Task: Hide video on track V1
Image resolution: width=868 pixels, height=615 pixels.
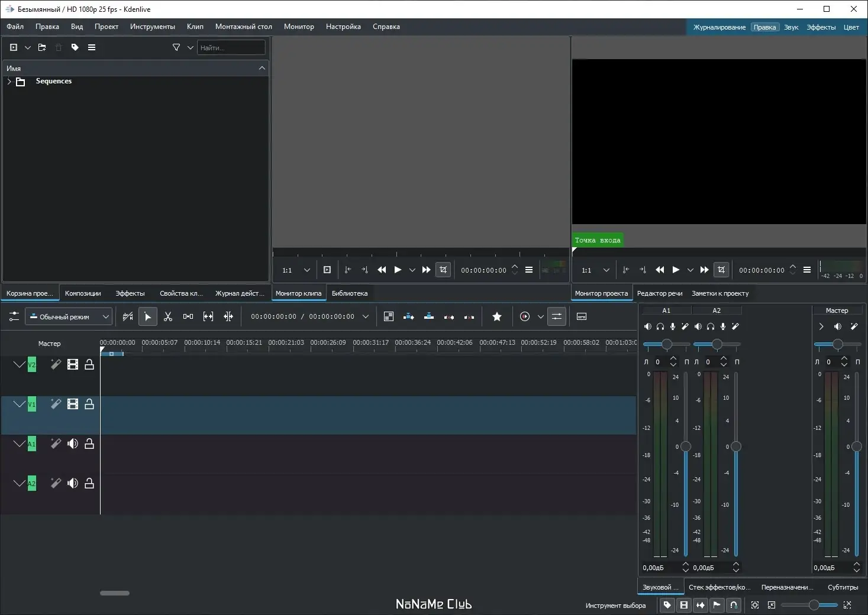Action: coord(73,404)
